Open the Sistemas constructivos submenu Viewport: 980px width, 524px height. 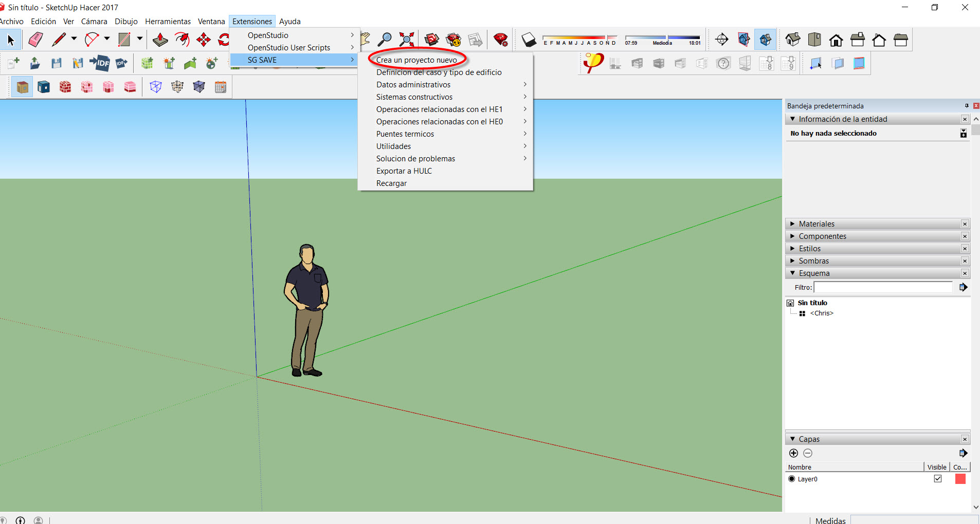445,97
